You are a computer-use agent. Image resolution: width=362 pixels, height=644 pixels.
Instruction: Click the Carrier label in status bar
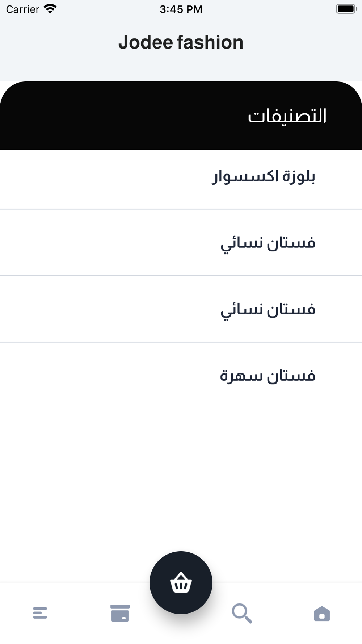[22, 9]
